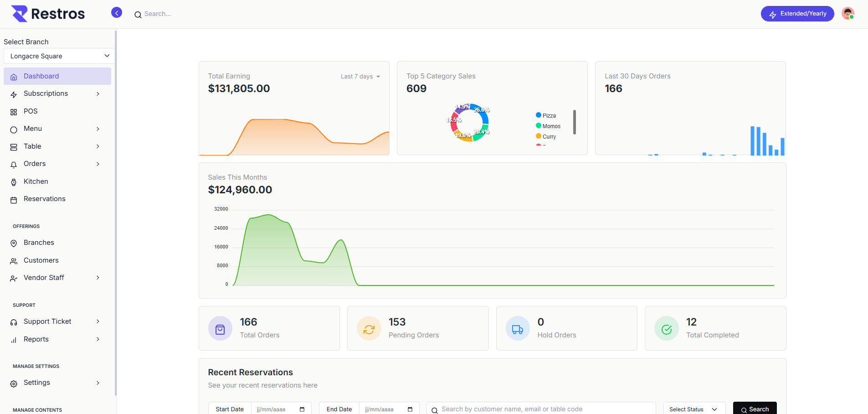The width and height of the screenshot is (868, 414).
Task: Click the user profile avatar
Action: [847, 14]
